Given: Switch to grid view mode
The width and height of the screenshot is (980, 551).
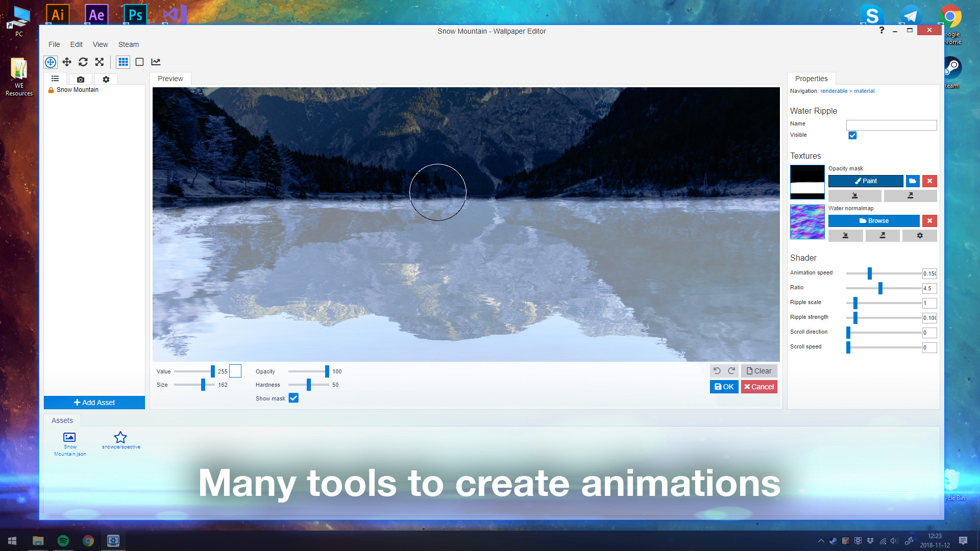Looking at the screenshot, I should click(123, 62).
